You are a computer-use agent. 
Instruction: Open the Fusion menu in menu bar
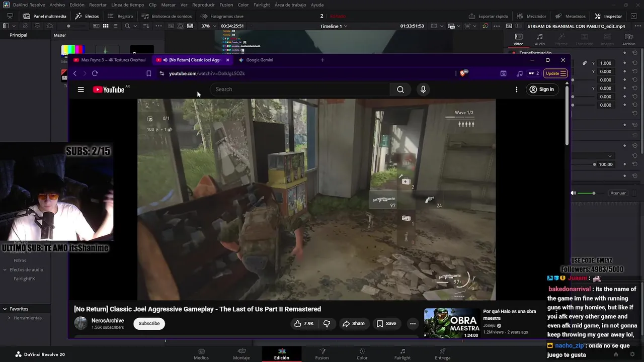pos(226,5)
